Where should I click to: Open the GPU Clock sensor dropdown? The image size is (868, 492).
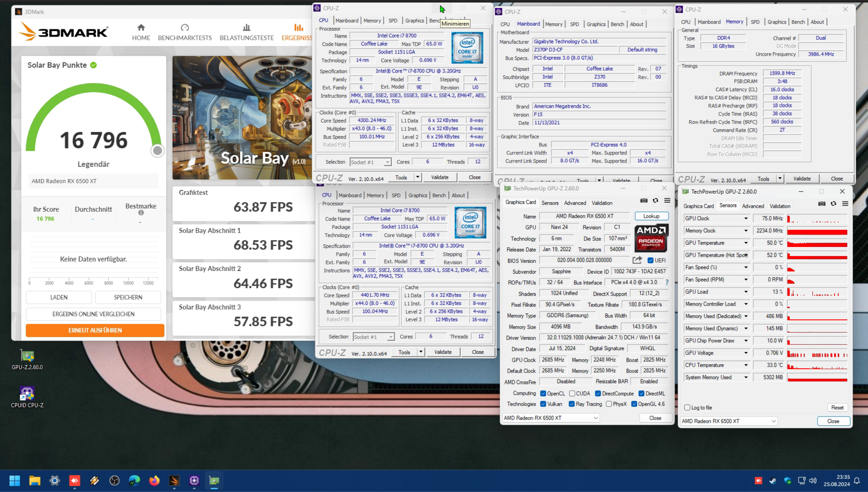(746, 218)
